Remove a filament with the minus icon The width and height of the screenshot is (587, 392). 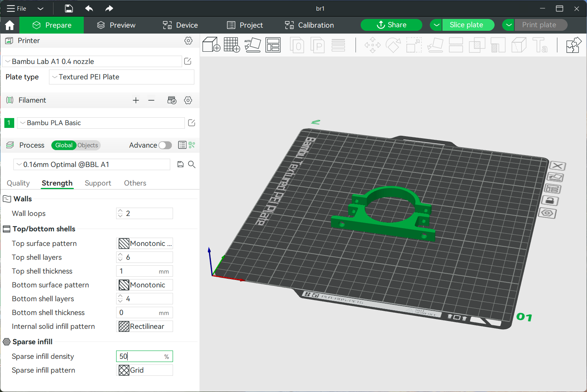click(151, 100)
